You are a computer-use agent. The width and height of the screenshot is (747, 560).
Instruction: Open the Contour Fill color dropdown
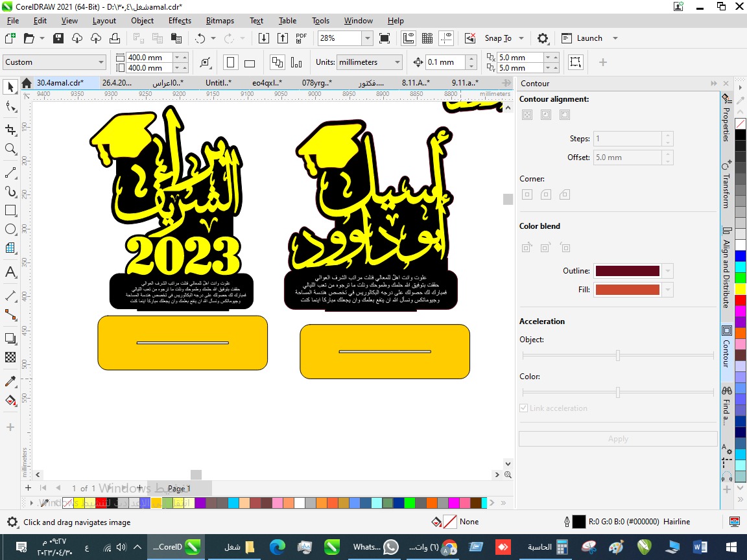coord(668,290)
